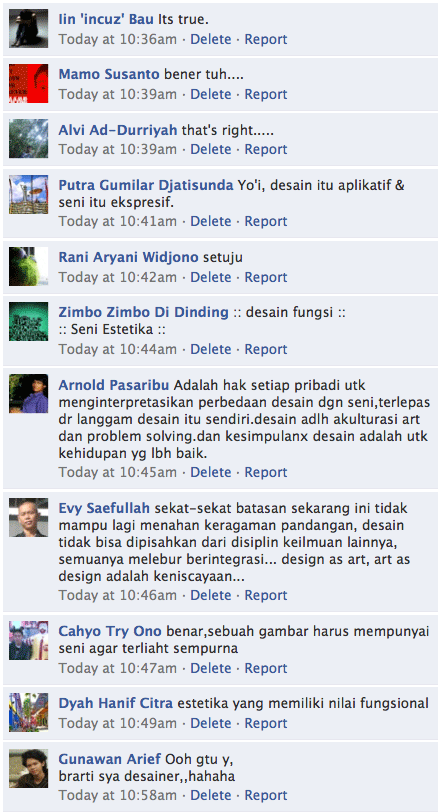Click Mamo Susanto's red avatar thumbnail
This screenshot has width=441, height=812.
pyautogui.click(x=28, y=83)
